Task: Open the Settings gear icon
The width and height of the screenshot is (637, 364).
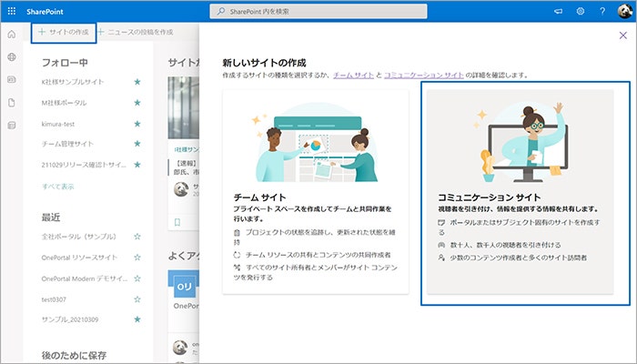Action: coord(581,11)
